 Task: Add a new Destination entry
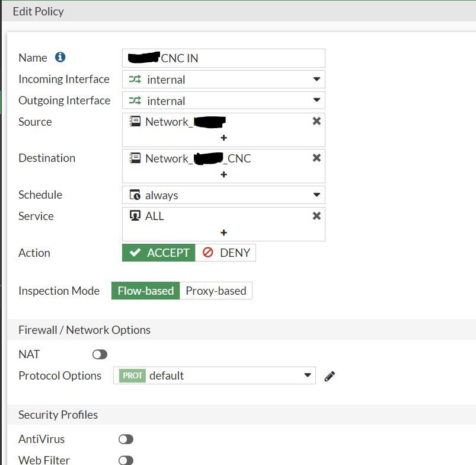coord(223,174)
